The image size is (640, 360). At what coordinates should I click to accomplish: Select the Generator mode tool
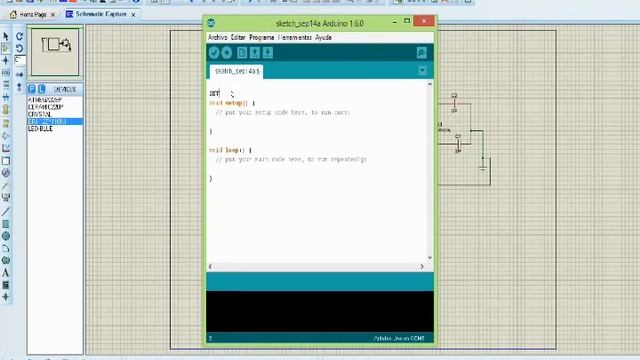(6, 173)
